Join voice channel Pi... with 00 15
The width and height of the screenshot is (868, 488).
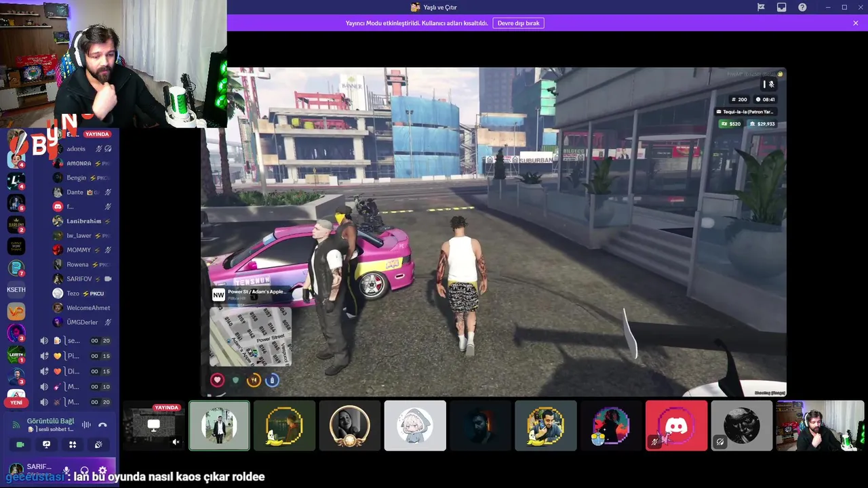pyautogui.click(x=75, y=356)
